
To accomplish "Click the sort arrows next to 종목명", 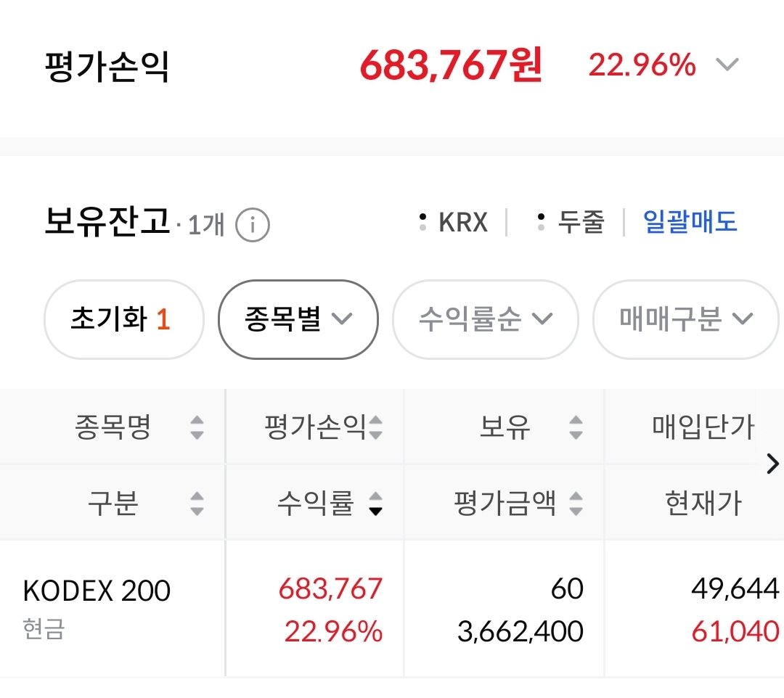I will point(197,427).
